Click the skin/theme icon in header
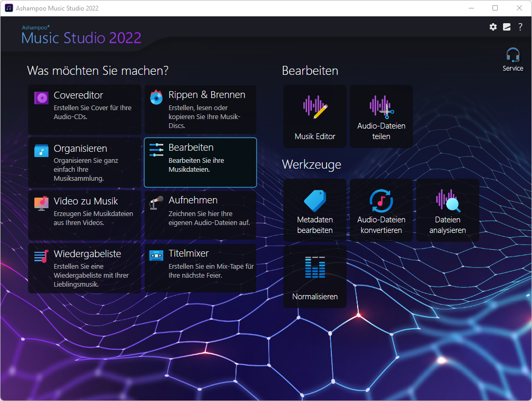532x401 pixels. pos(507,27)
